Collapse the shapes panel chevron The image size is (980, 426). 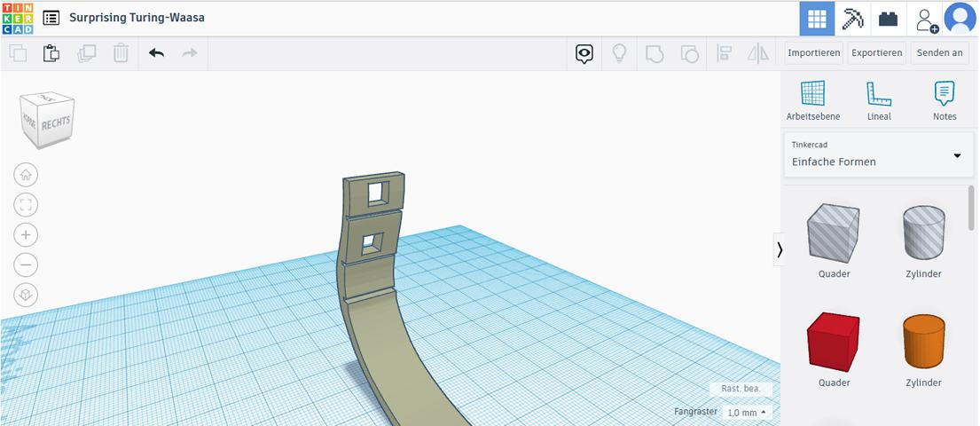click(x=780, y=250)
